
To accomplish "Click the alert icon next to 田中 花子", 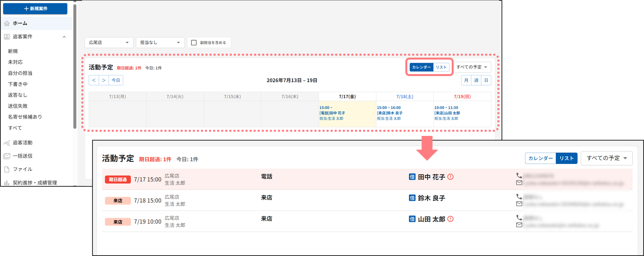I will [x=450, y=177].
